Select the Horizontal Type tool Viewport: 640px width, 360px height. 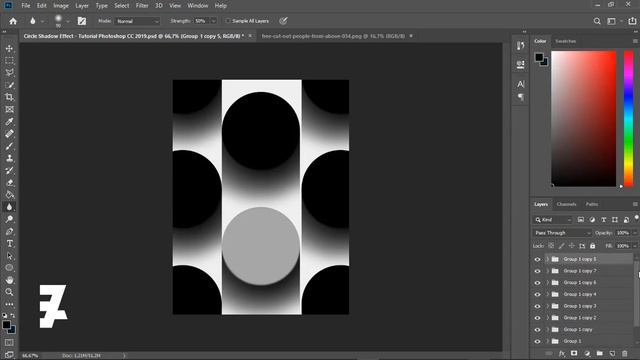pyautogui.click(x=9, y=244)
